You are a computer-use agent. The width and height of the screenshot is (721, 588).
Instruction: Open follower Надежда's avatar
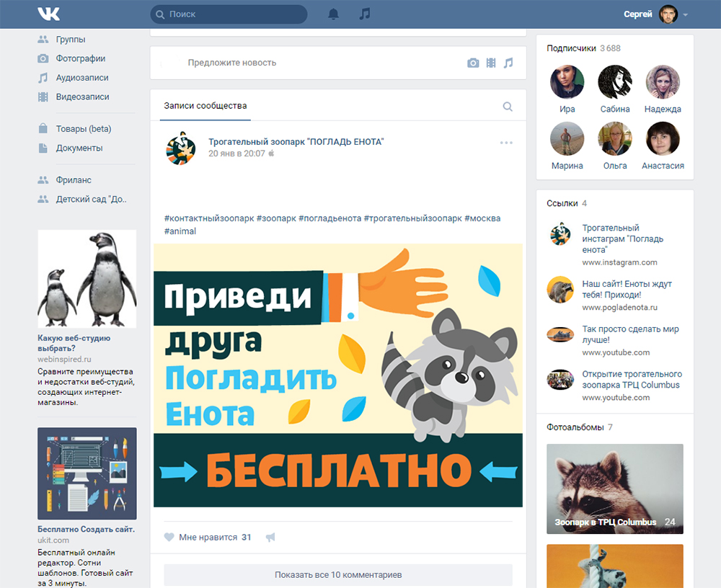[663, 82]
